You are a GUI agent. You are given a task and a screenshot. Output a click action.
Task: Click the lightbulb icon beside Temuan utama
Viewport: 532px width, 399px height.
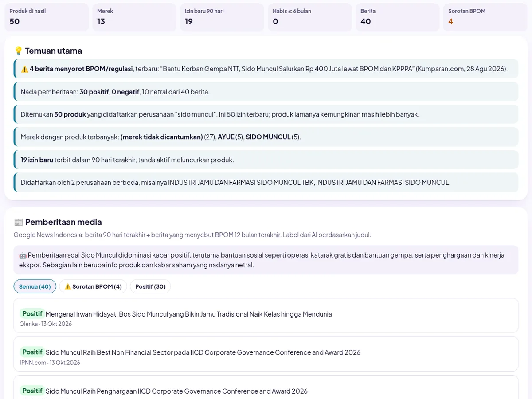(x=18, y=51)
